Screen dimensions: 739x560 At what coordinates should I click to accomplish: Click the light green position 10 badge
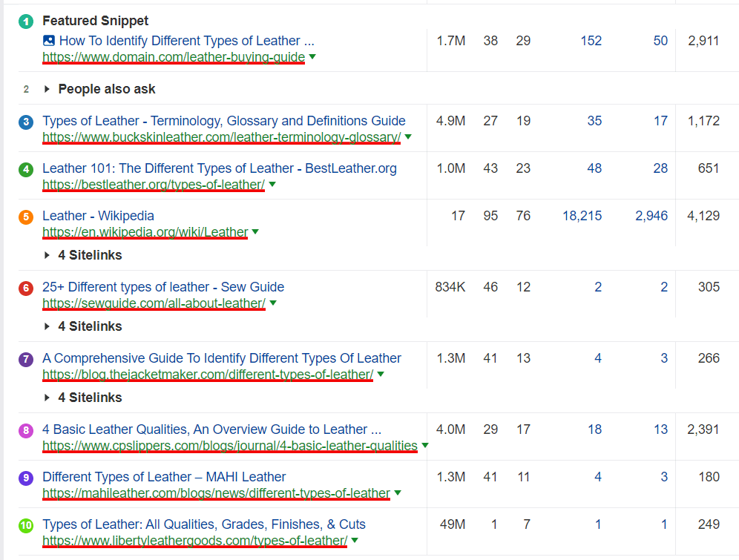26,525
